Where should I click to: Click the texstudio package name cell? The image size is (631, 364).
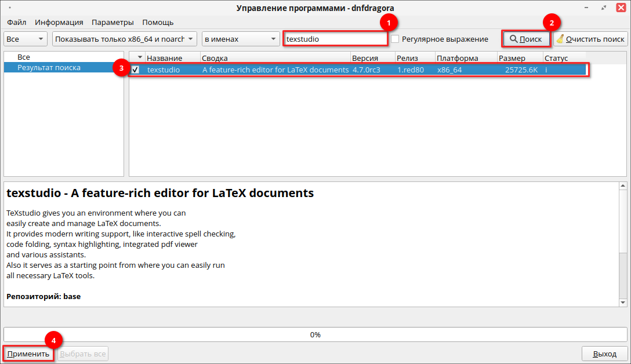click(164, 70)
